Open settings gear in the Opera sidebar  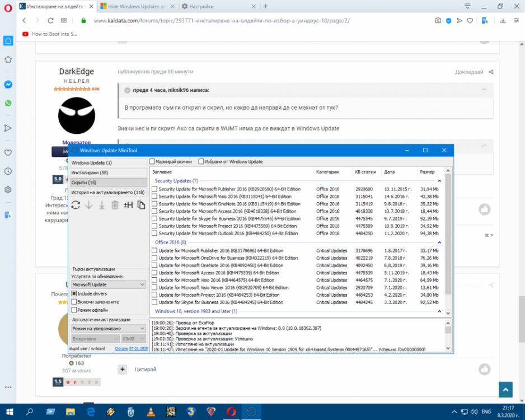(8, 190)
